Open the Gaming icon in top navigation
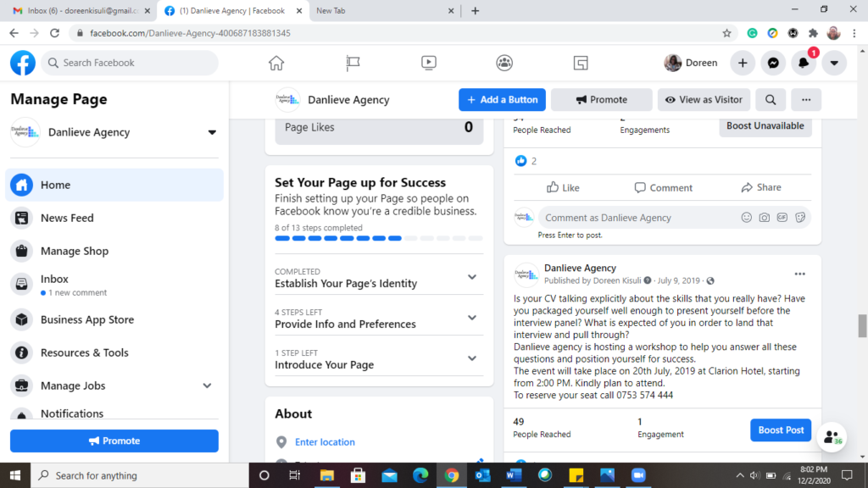This screenshot has height=488, width=868. 581,63
